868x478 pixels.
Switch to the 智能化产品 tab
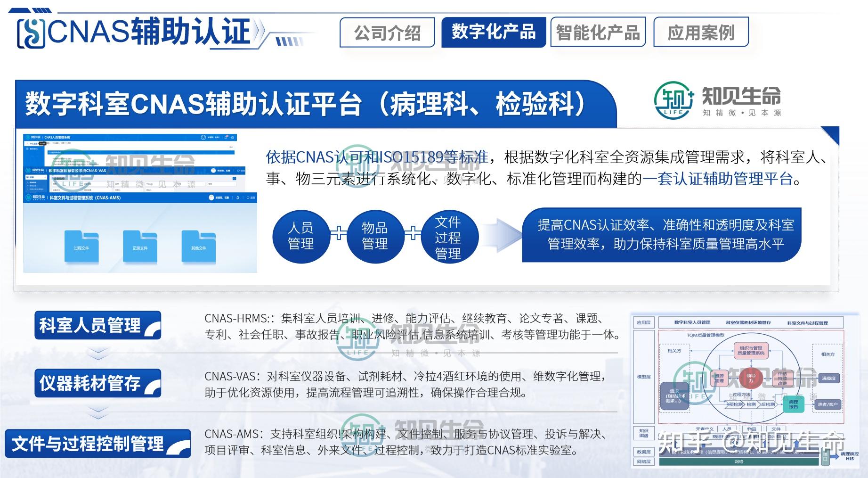(598, 33)
